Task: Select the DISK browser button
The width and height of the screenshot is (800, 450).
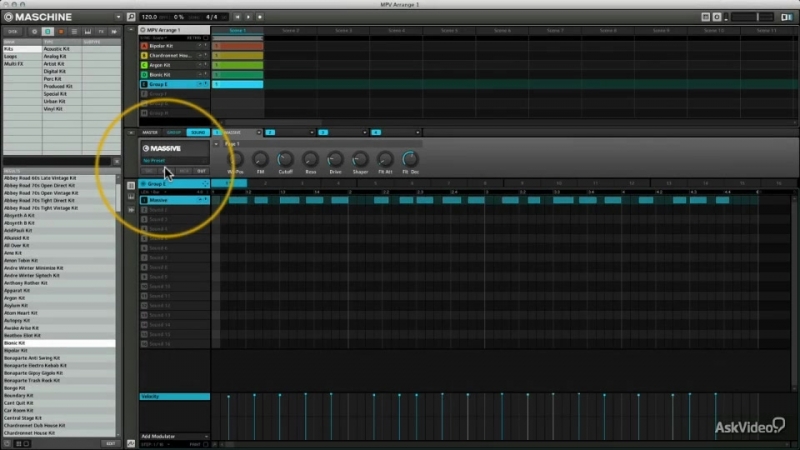Action: 13,32
